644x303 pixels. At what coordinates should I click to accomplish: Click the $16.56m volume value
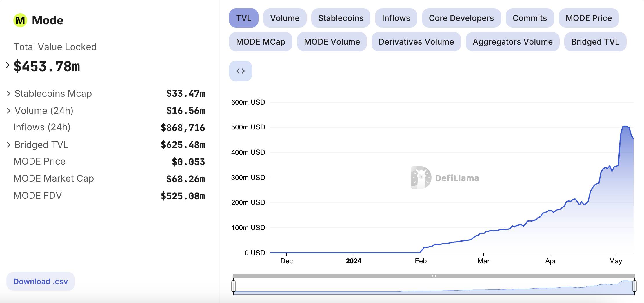point(185,111)
